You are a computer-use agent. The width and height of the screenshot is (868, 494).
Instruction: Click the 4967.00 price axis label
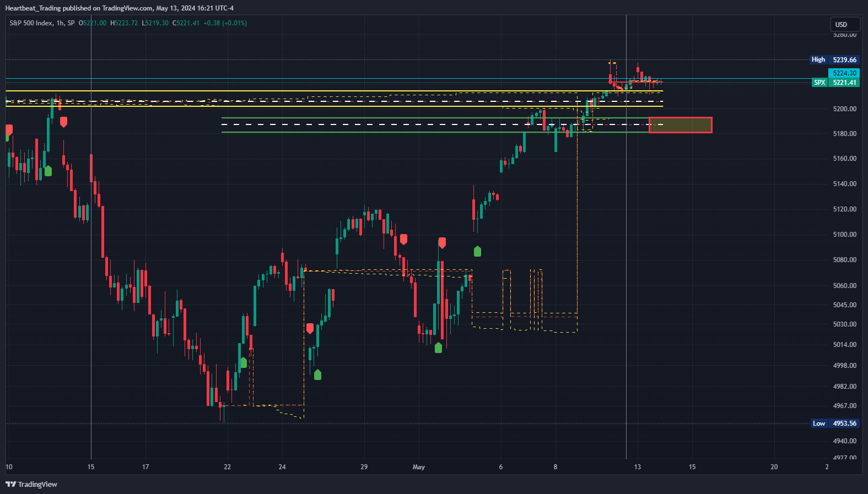tap(845, 406)
